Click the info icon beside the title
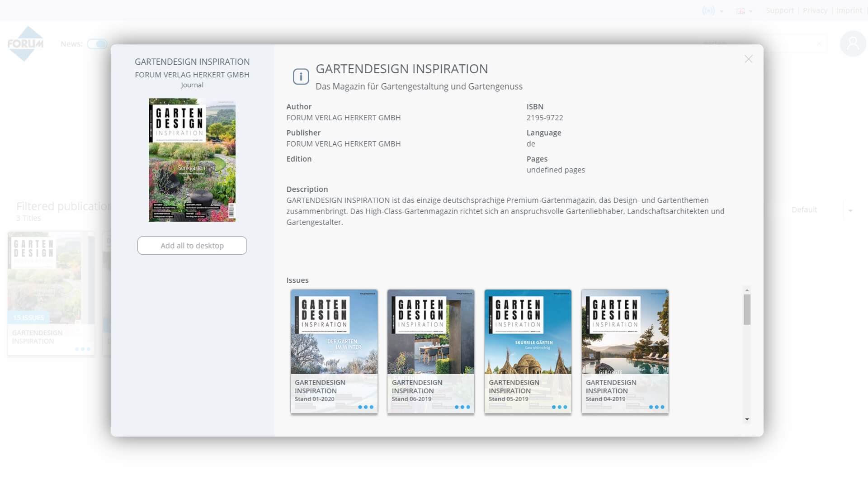 301,76
